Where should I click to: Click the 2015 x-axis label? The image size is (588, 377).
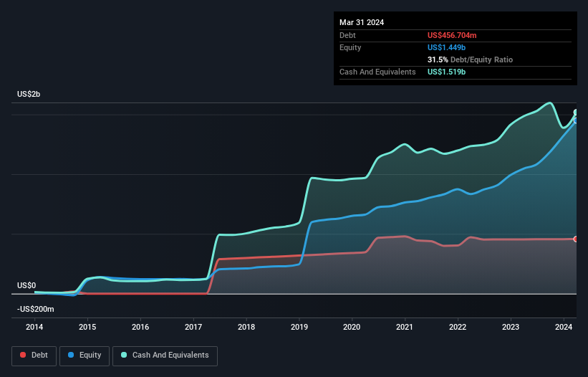[x=87, y=327]
